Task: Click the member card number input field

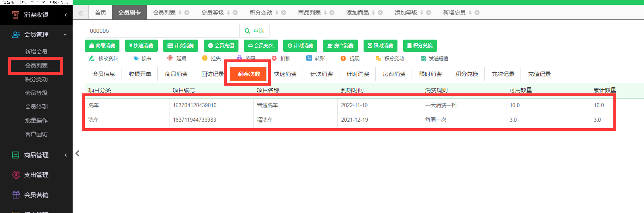Action: click(162, 31)
